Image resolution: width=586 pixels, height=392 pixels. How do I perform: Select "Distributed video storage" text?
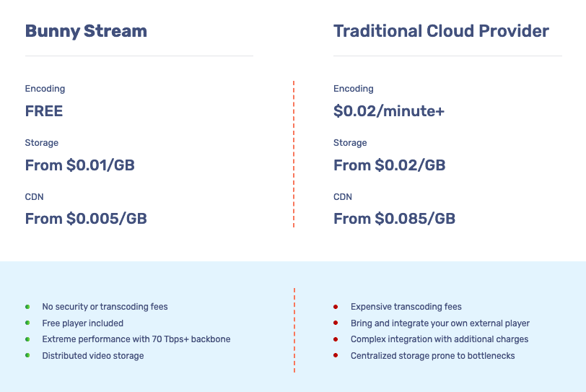(93, 355)
